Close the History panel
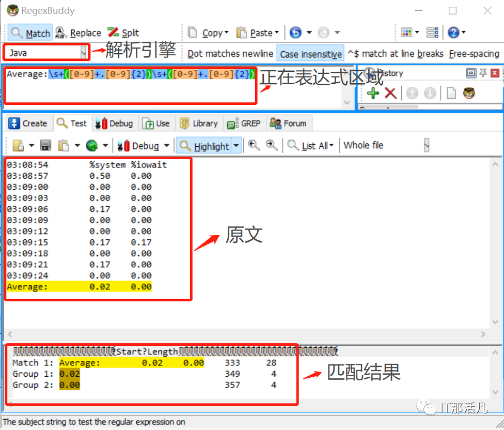The image size is (504, 430). (x=495, y=73)
